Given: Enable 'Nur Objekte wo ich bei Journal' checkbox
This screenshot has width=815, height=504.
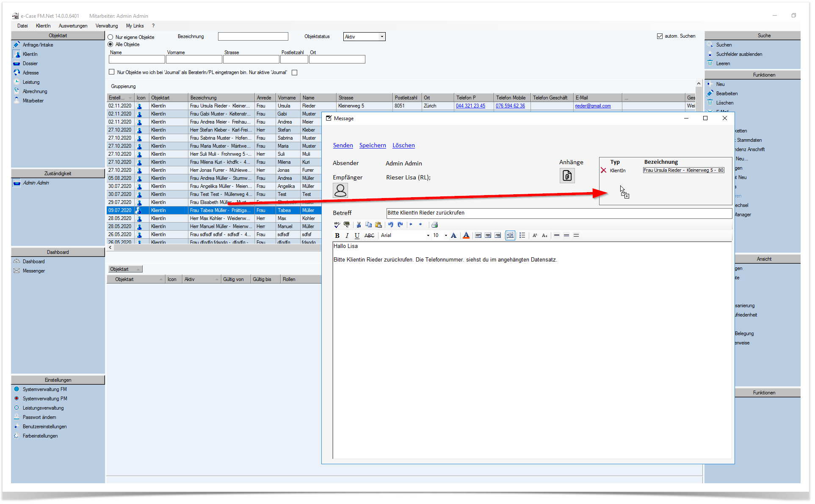Looking at the screenshot, I should click(x=112, y=72).
